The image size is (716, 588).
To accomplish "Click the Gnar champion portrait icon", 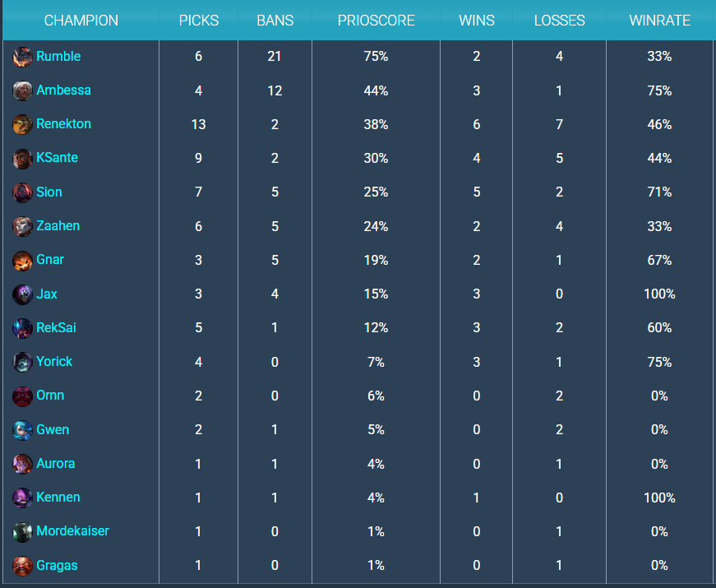I will tap(23, 260).
